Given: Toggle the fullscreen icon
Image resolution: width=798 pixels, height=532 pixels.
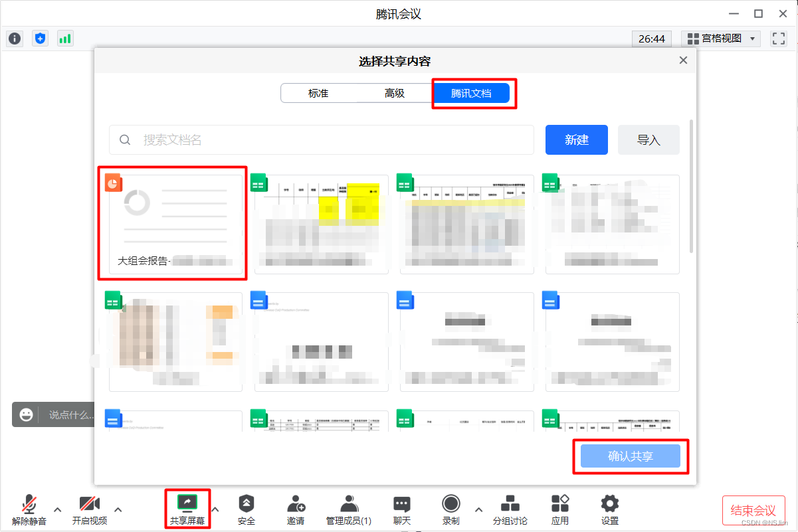Looking at the screenshot, I should [779, 39].
